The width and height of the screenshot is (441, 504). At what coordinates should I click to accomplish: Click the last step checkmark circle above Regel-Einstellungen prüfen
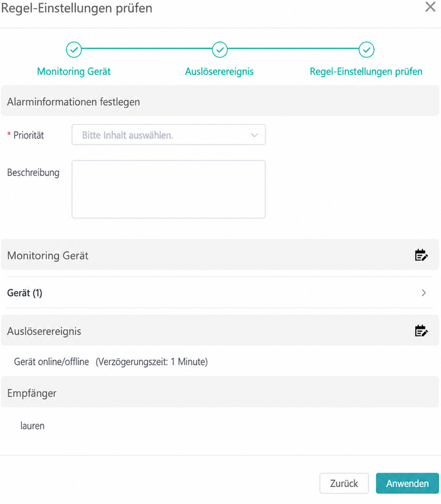367,50
